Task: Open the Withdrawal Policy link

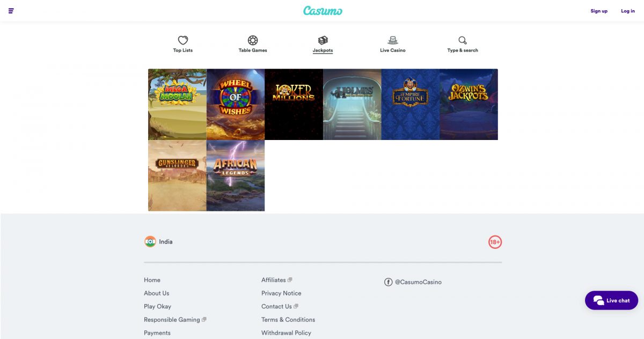Action: pos(286,333)
